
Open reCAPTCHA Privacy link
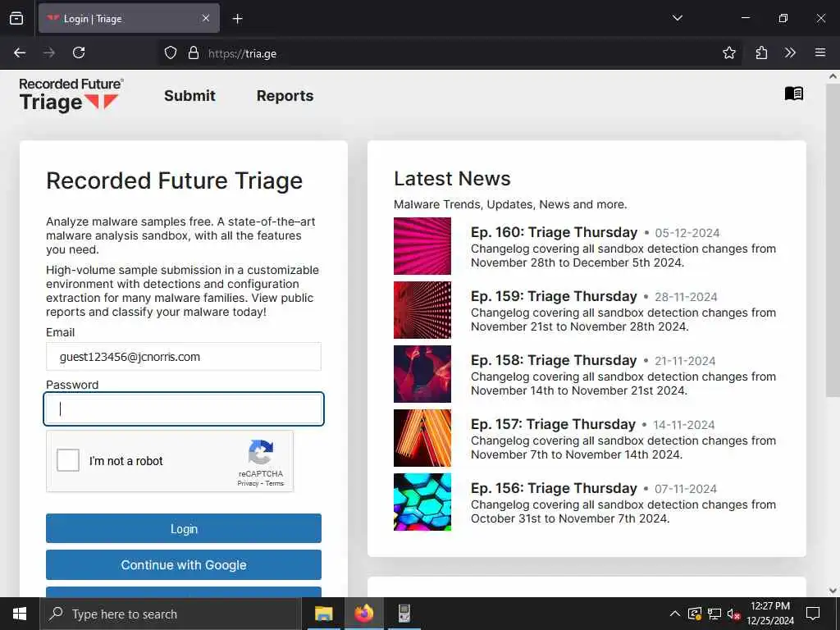click(x=248, y=483)
